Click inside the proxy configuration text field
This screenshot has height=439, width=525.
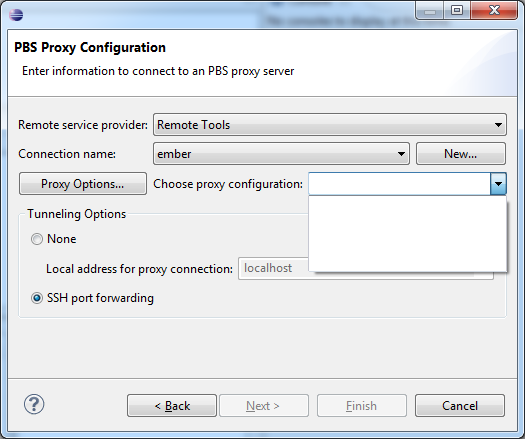[x=399, y=184]
